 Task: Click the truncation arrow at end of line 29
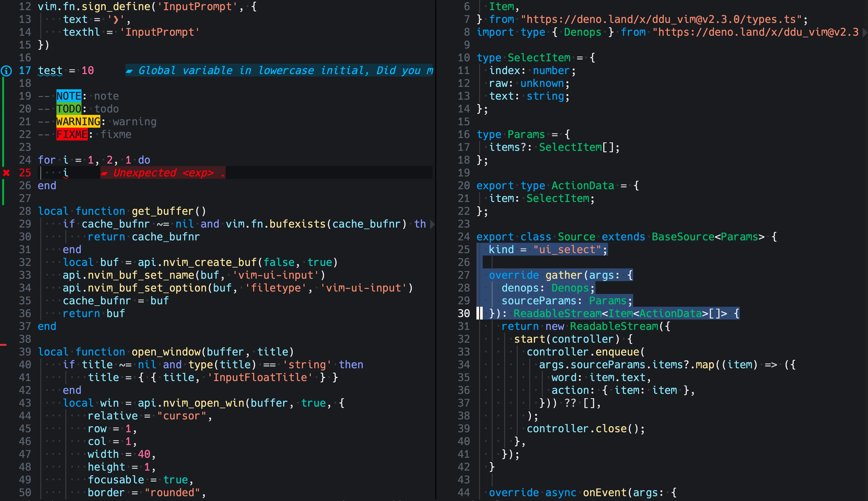point(433,224)
